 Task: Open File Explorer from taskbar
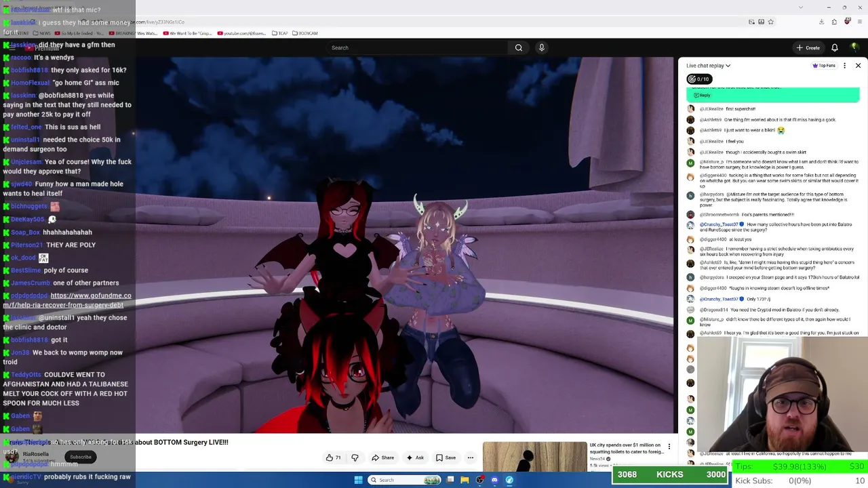pos(465,480)
